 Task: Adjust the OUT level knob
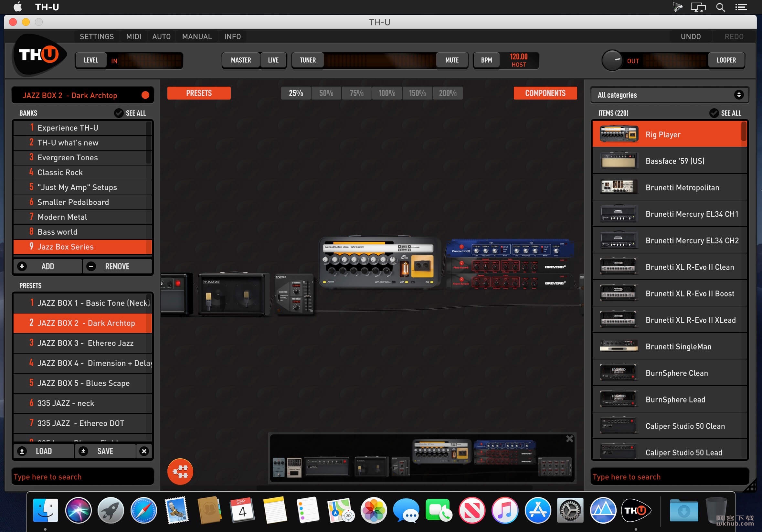(612, 60)
